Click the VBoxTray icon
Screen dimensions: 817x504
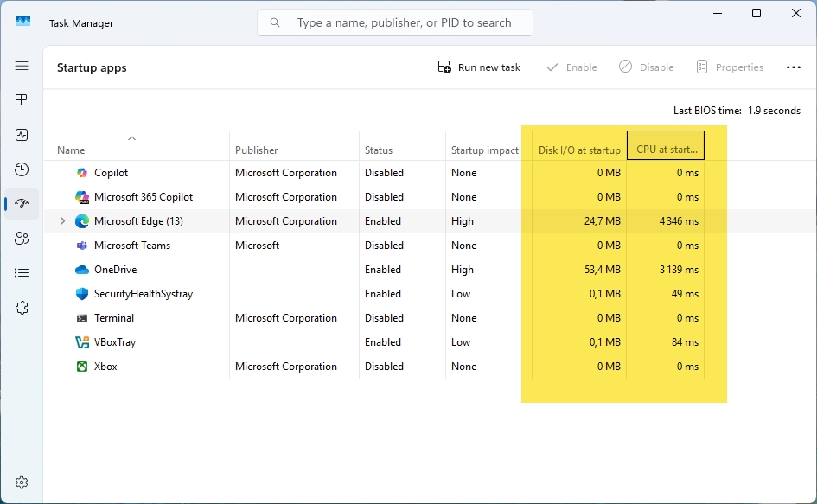[x=82, y=342]
